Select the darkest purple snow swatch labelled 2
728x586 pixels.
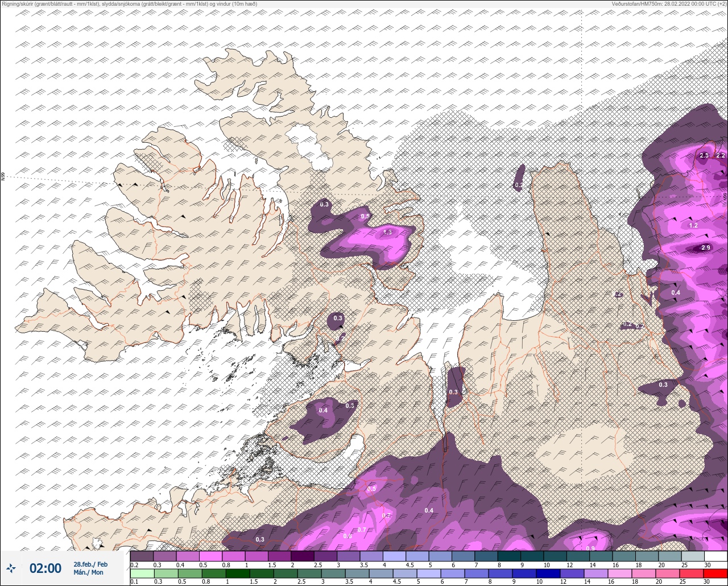[x=302, y=556]
